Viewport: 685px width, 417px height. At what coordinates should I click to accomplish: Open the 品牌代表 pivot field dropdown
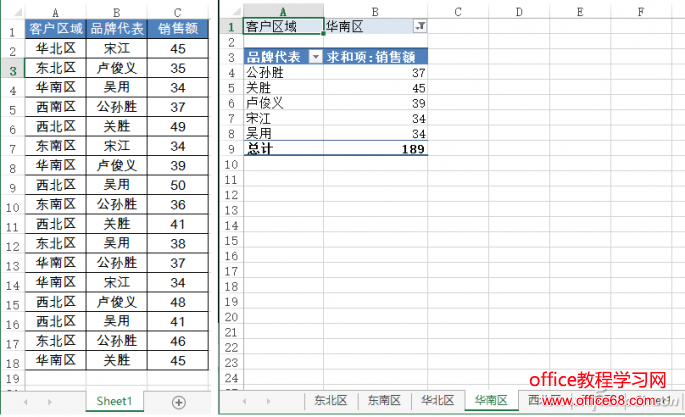pos(315,57)
